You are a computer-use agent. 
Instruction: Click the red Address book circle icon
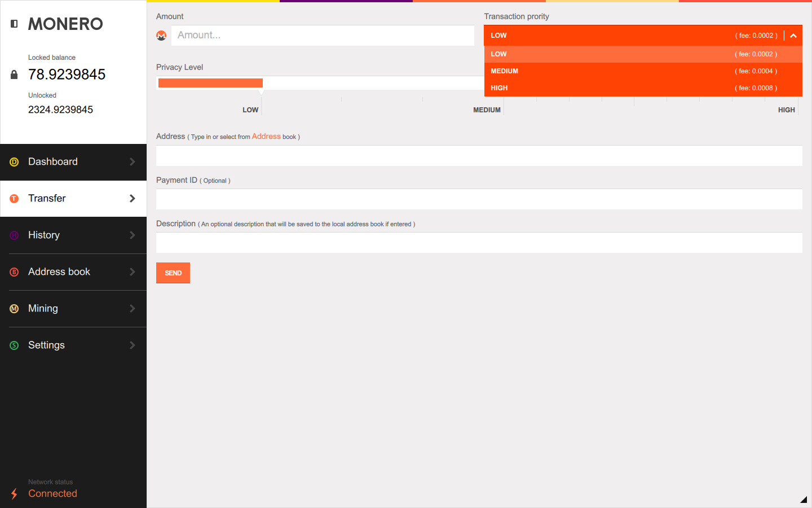(14, 272)
